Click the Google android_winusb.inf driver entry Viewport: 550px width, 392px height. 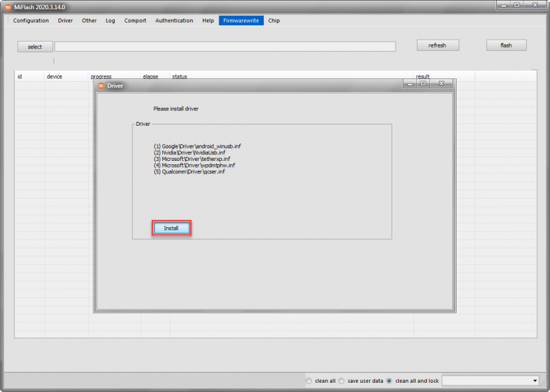pyautogui.click(x=197, y=146)
